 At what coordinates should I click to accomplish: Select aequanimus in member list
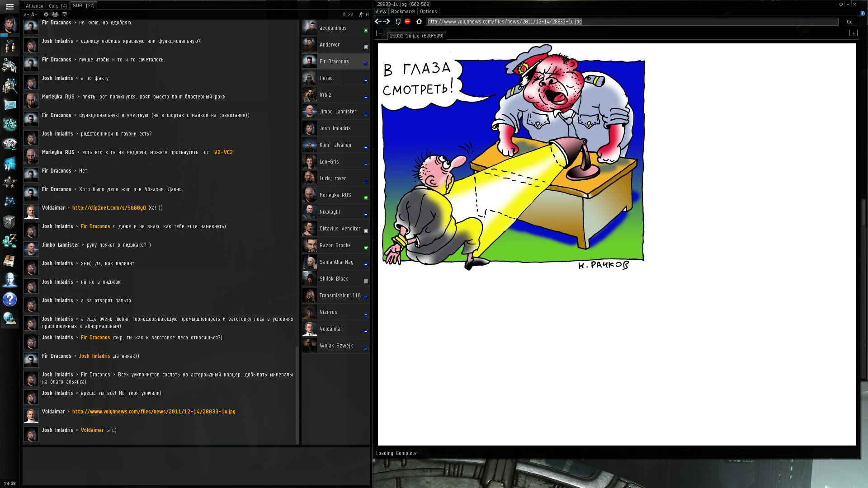click(x=336, y=28)
